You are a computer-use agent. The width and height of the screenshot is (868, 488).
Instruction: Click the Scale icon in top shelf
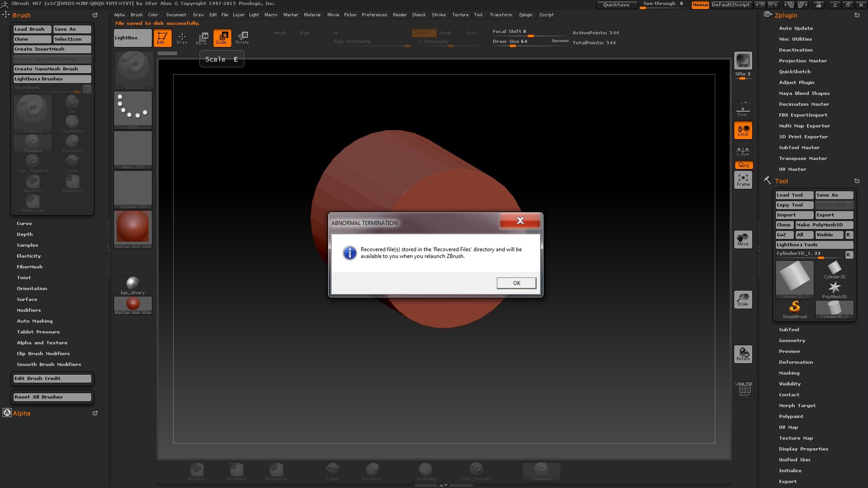222,38
